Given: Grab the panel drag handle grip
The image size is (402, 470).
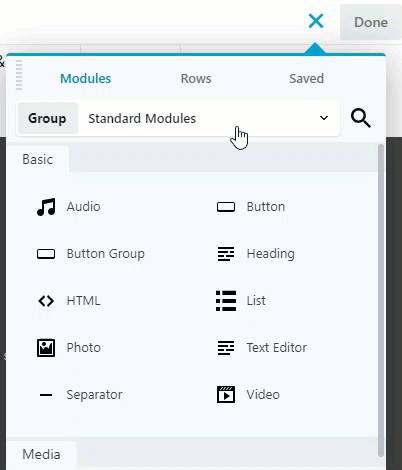Looking at the screenshot, I should click(19, 75).
